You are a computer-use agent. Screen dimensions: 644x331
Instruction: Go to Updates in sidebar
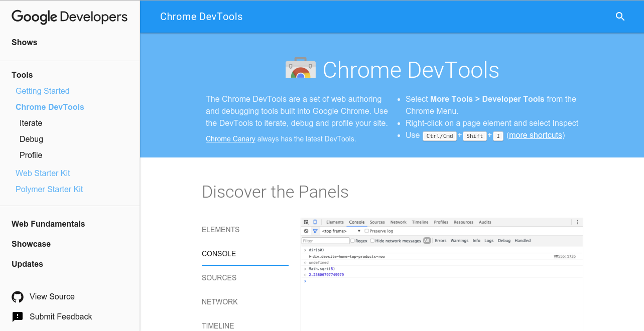tap(27, 264)
